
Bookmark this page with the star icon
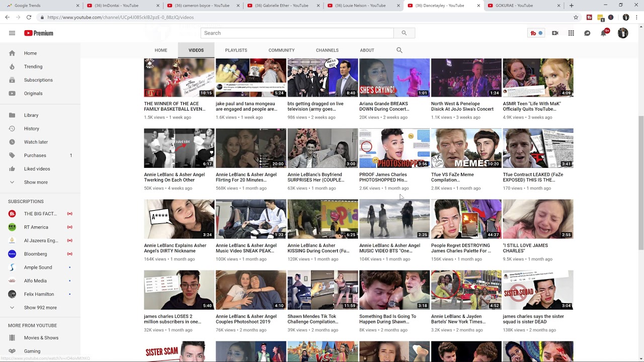tap(576, 17)
